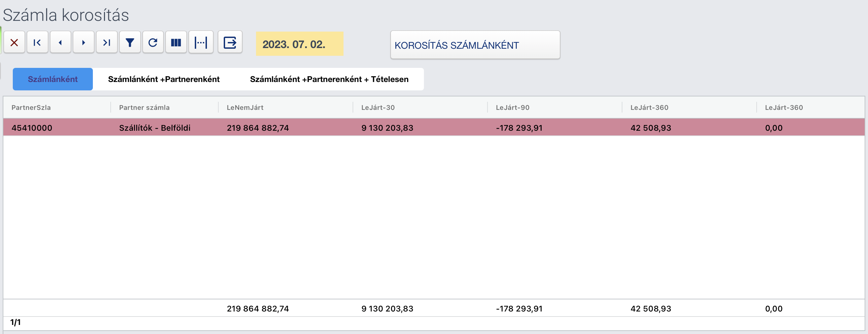Screen dimensions: 868x334
Task: Open the filter funnel tool
Action: coord(130,42)
